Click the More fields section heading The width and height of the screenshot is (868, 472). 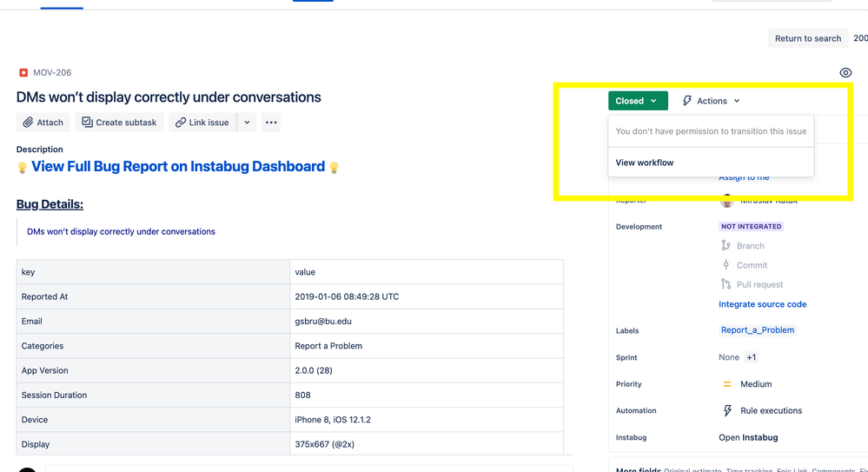pos(639,469)
